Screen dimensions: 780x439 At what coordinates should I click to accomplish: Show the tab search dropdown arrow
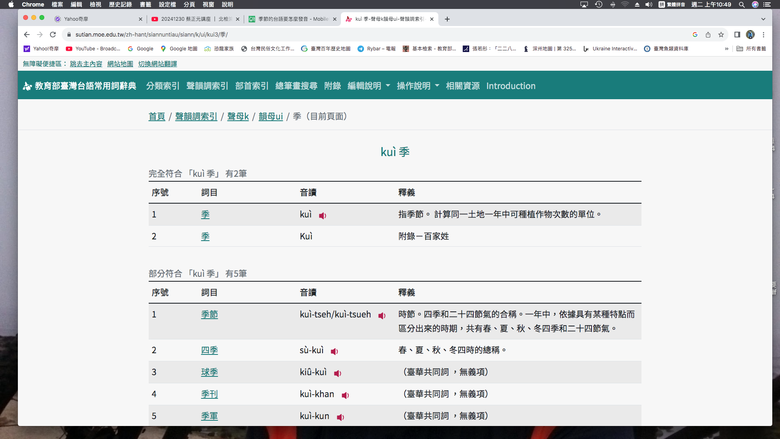tap(763, 19)
